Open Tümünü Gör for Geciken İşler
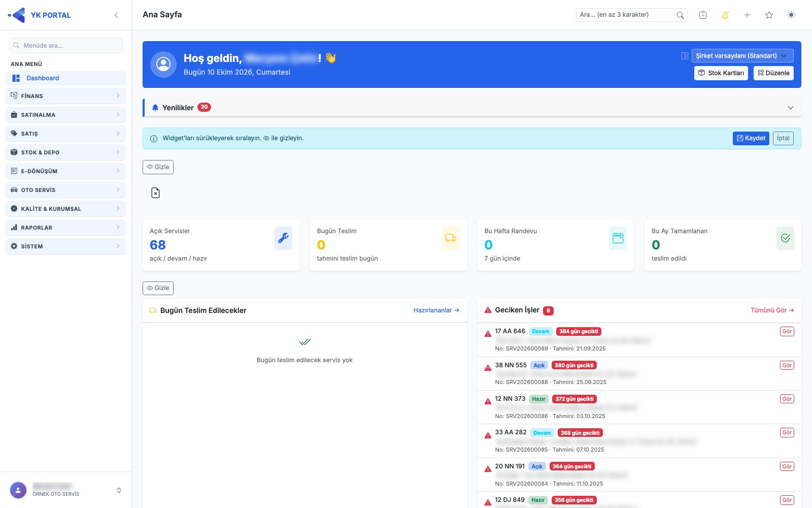812x508 pixels. 772,310
